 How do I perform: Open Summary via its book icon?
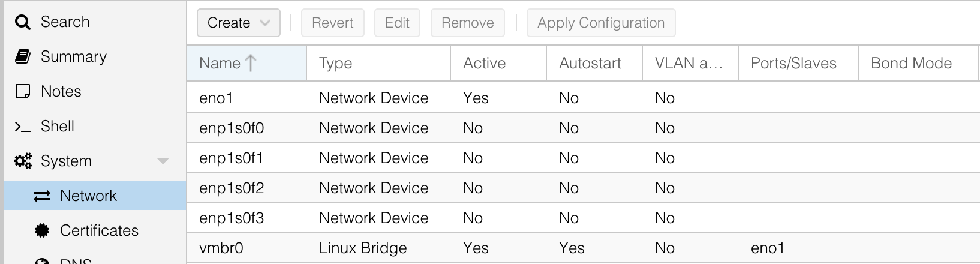pyautogui.click(x=23, y=57)
